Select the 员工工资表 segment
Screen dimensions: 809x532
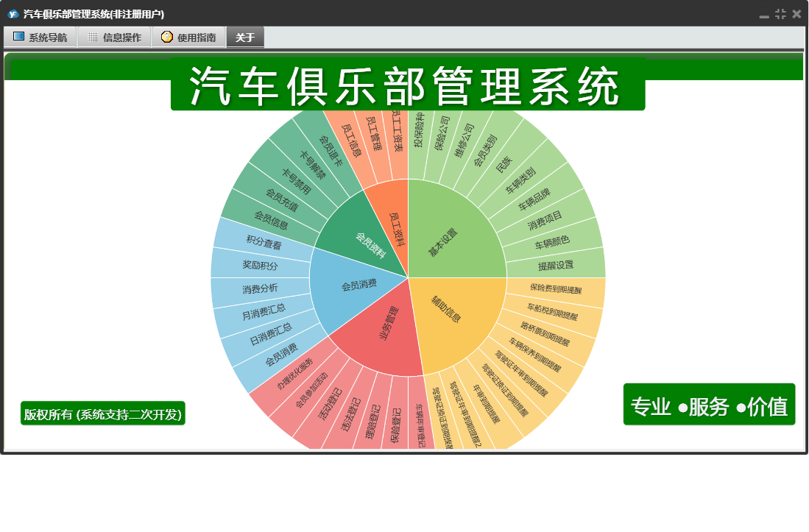(x=396, y=135)
